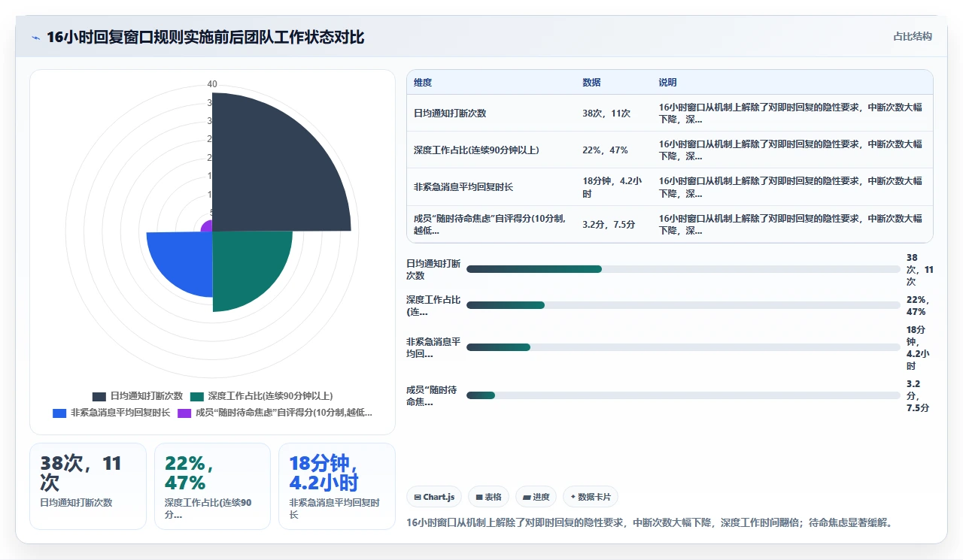This screenshot has width=963, height=560.
Task: Click the 数据 column header
Action: click(x=591, y=83)
